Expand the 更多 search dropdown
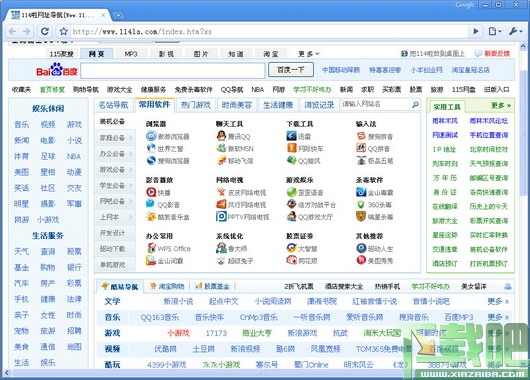 308,54
